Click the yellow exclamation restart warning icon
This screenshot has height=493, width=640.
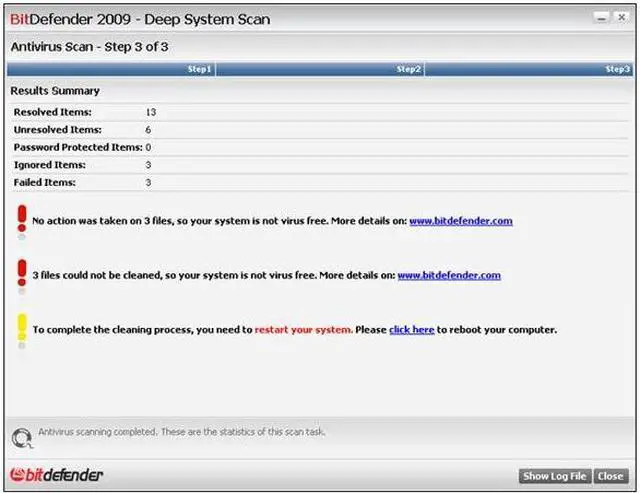click(21, 328)
